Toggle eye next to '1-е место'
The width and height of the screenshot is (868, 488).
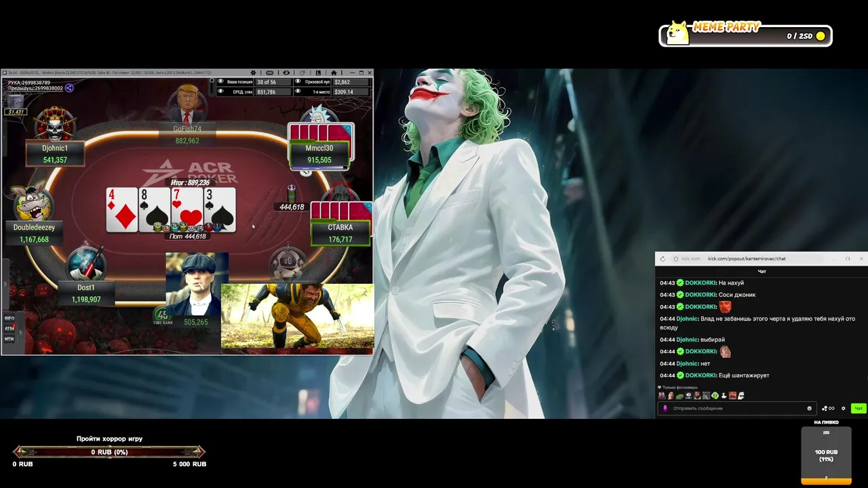click(x=298, y=91)
